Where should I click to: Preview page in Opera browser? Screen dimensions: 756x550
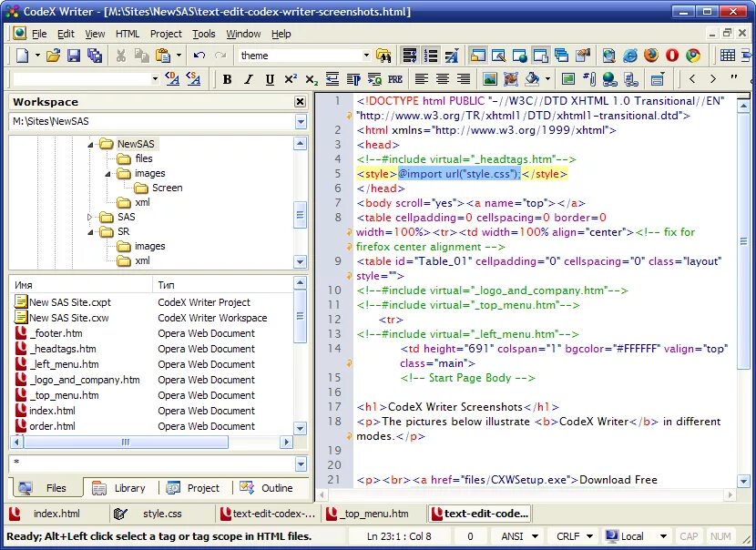click(672, 56)
